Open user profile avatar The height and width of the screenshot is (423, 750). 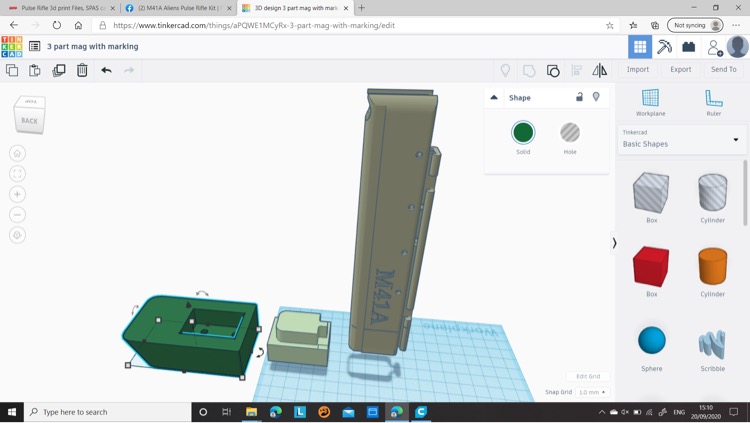coord(738,47)
